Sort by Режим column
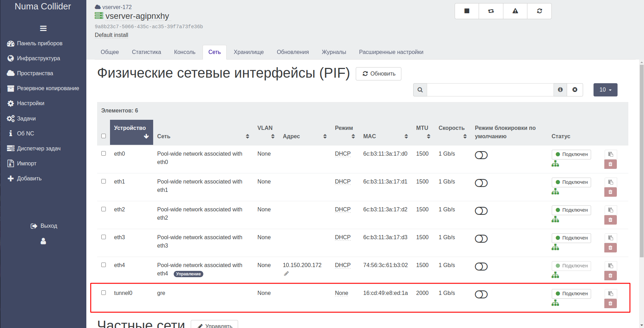This screenshot has width=644, height=328. [x=345, y=132]
